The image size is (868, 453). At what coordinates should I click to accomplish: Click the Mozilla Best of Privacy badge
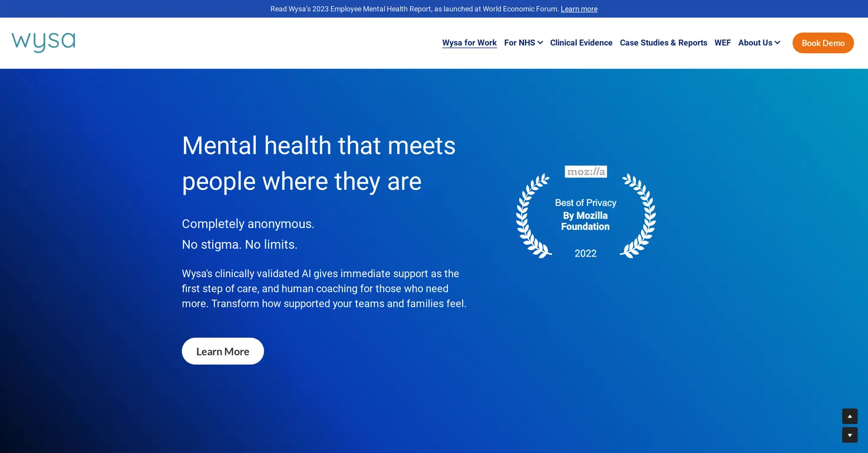tap(586, 212)
